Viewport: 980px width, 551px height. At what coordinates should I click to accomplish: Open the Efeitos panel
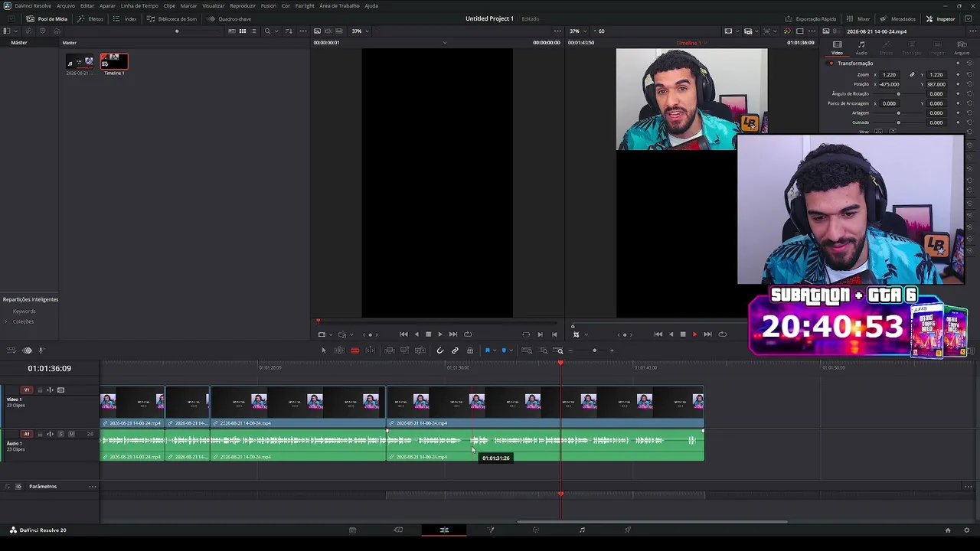pyautogui.click(x=90, y=18)
